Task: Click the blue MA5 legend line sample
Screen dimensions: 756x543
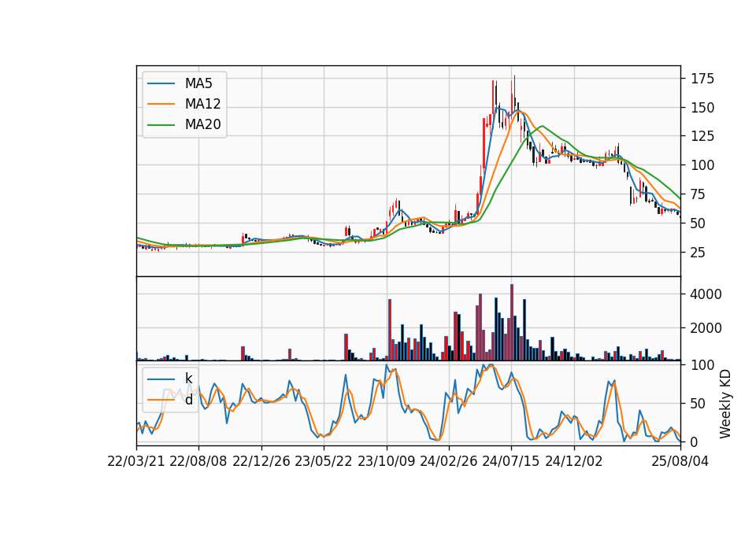Action: point(161,83)
